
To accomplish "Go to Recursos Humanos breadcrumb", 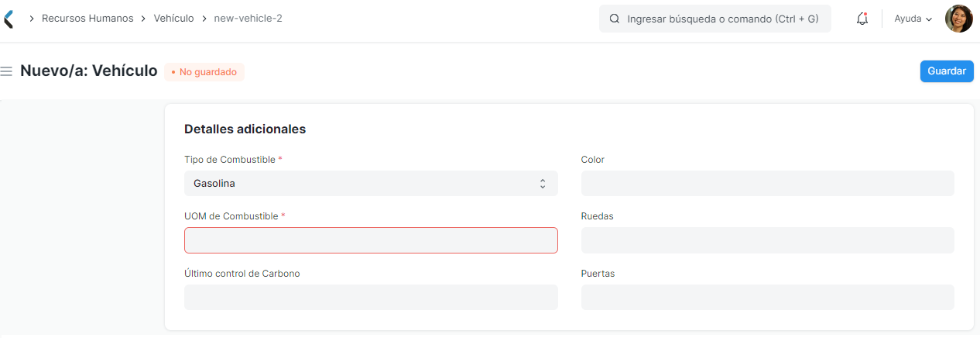I will 87,18.
